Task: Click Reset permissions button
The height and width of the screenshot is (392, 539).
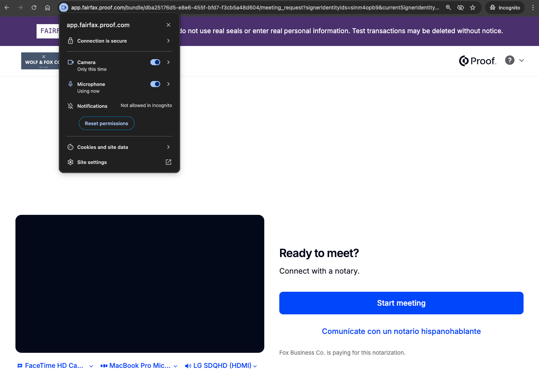Action: coord(107,123)
